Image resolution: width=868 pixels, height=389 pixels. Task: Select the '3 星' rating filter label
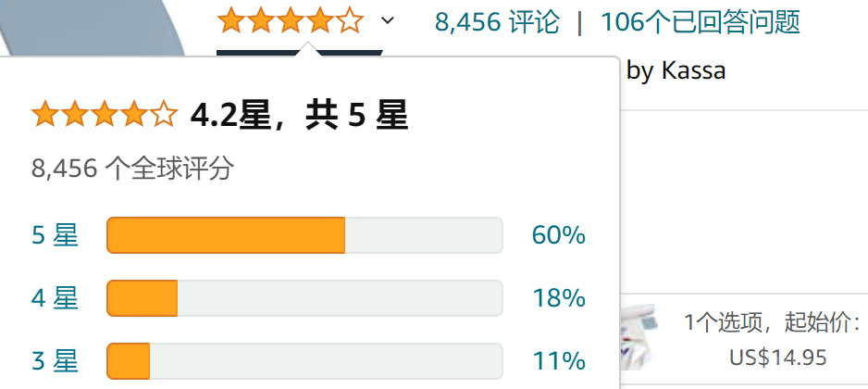(x=56, y=360)
